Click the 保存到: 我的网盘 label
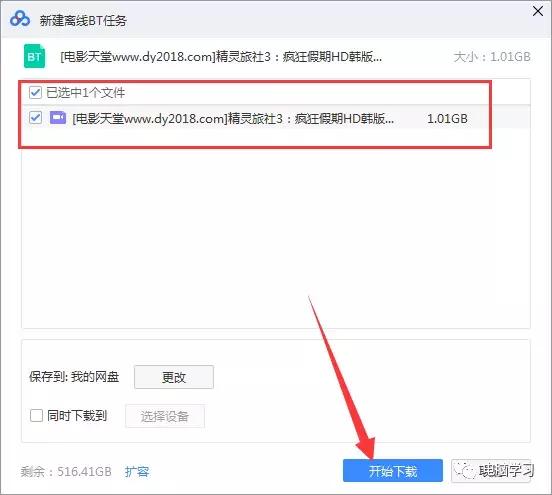The image size is (552, 495). pyautogui.click(x=74, y=377)
